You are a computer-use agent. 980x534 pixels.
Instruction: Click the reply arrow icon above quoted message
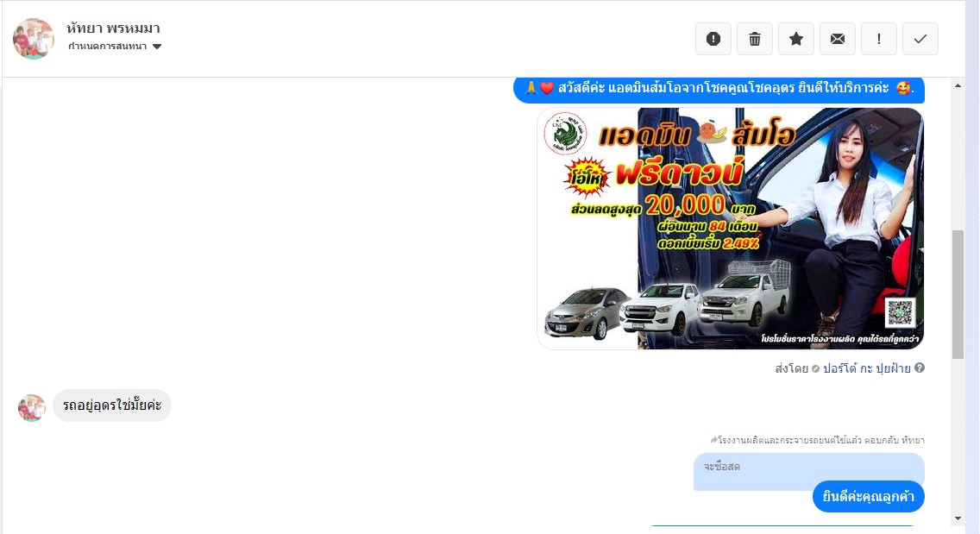click(x=713, y=440)
